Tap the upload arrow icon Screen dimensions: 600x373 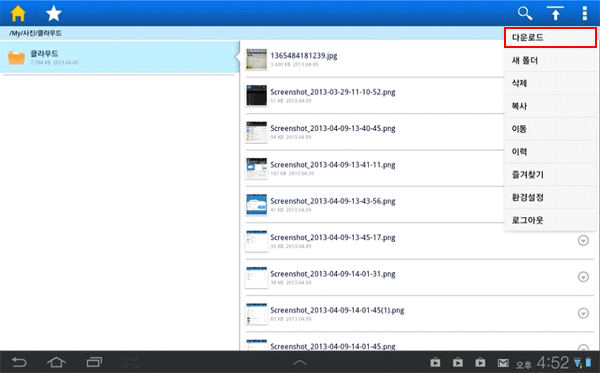555,13
